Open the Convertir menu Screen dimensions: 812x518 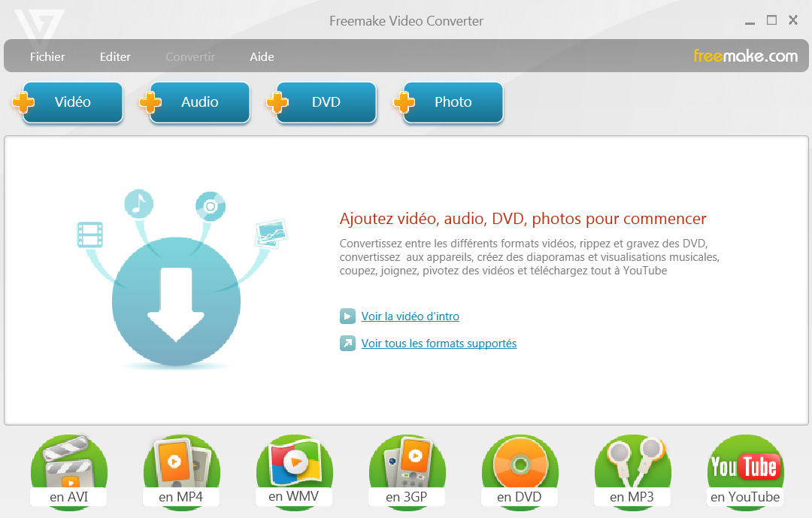point(190,56)
